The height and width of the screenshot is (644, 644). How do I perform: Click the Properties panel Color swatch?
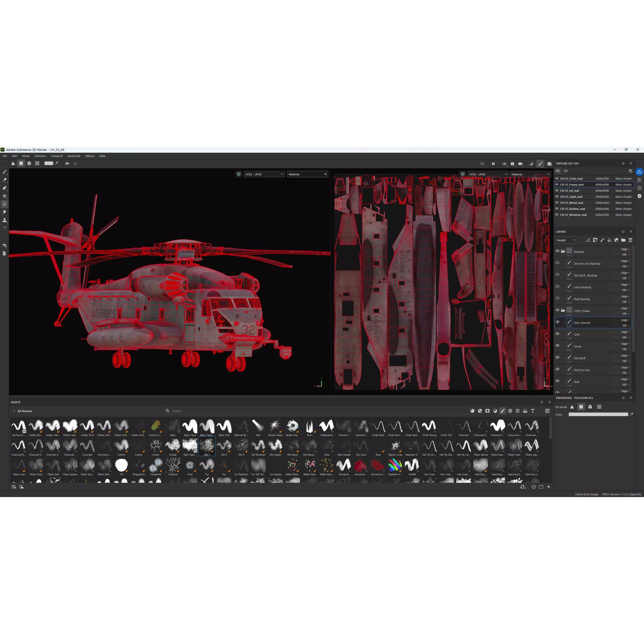[x=598, y=414]
